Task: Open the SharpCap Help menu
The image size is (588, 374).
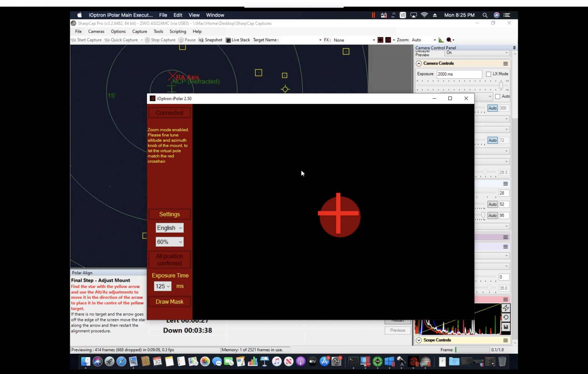Action: 197,32
